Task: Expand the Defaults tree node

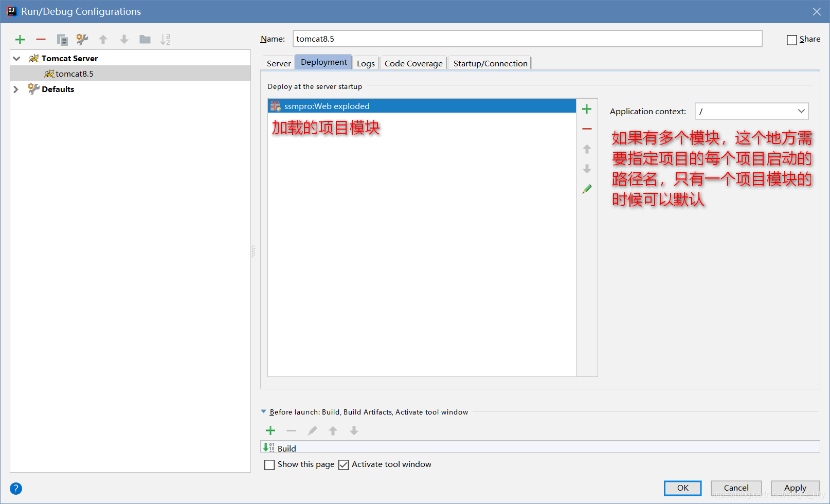Action: click(16, 89)
